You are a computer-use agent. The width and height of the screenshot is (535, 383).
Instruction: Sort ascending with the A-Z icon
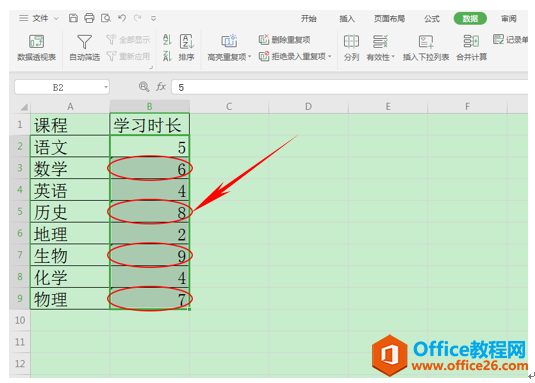point(167,40)
